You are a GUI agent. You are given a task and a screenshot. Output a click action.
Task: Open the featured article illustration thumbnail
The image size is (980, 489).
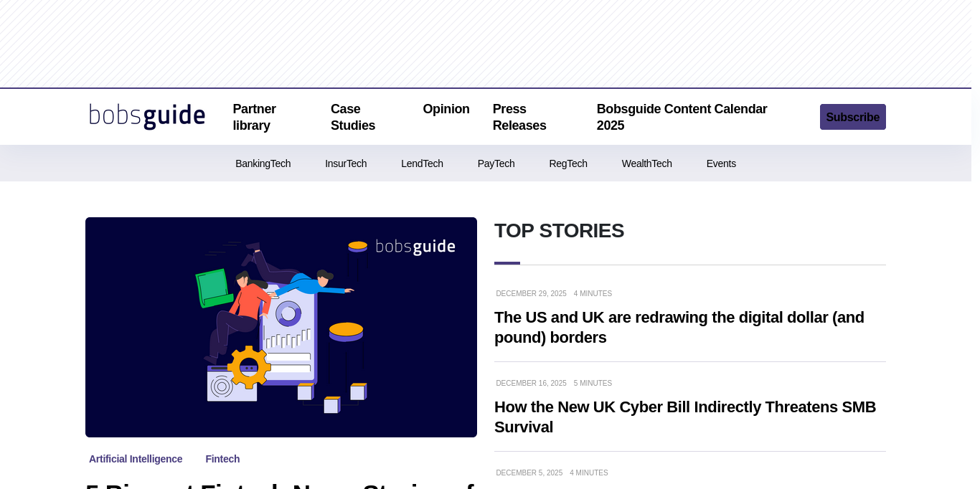tap(281, 327)
